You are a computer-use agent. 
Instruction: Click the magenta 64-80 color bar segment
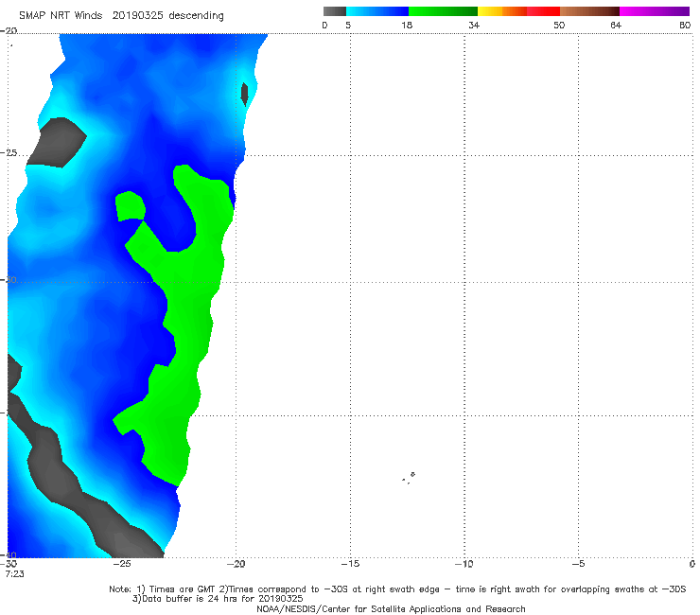655,11
